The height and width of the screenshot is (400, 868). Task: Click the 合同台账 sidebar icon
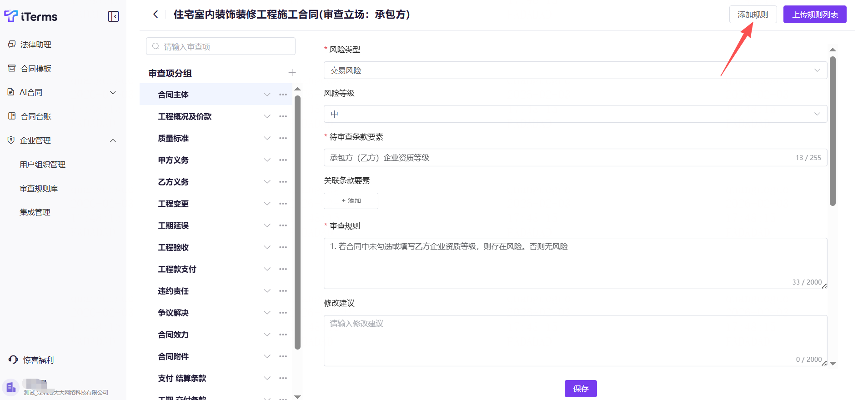pos(12,116)
